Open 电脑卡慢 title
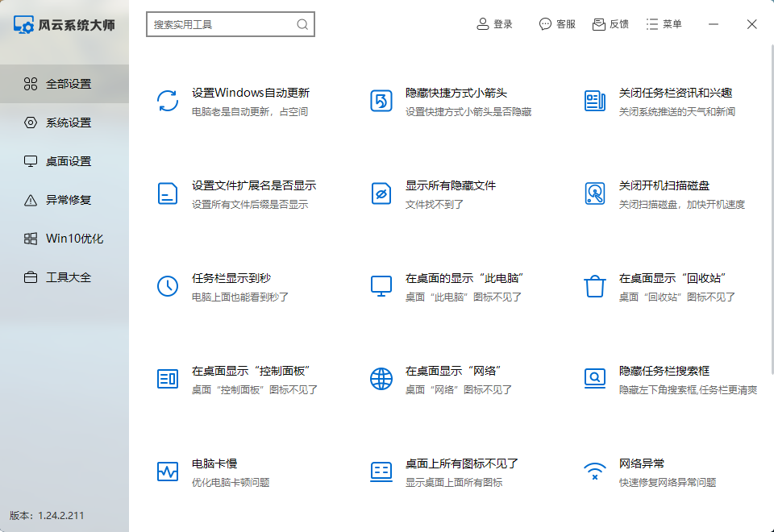Viewport: 774px width, 532px height. point(214,464)
